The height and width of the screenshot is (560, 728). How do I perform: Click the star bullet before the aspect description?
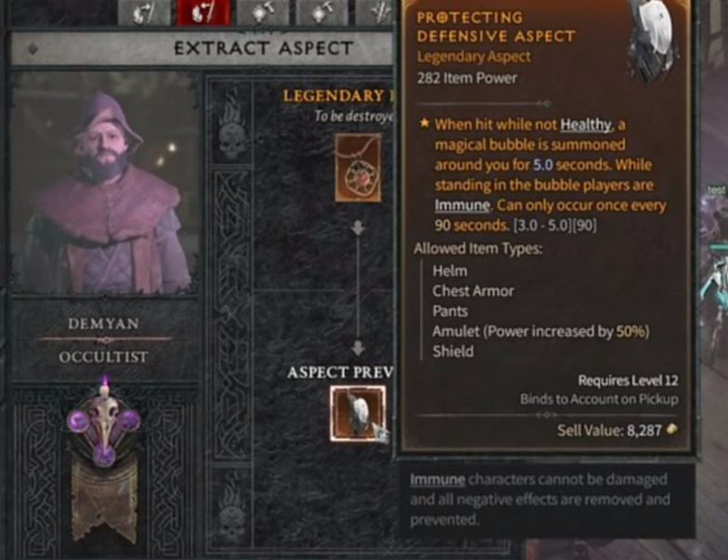[x=423, y=124]
